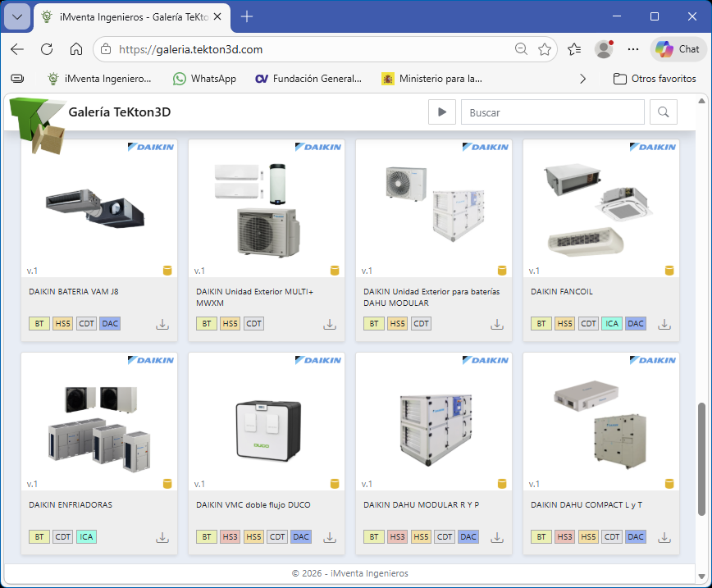
Task: Click HS3 tag on DAIKIN VMC doble flujo DUCO
Action: pyautogui.click(x=230, y=536)
